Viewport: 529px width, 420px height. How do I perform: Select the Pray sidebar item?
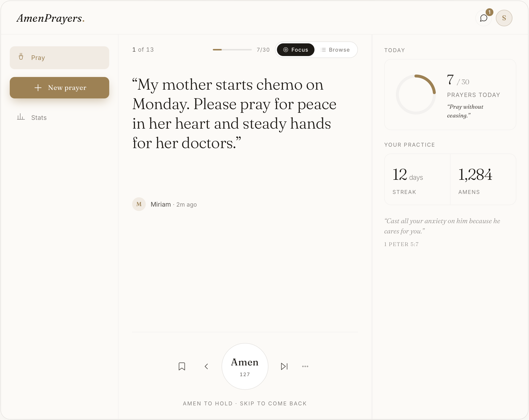(x=59, y=58)
